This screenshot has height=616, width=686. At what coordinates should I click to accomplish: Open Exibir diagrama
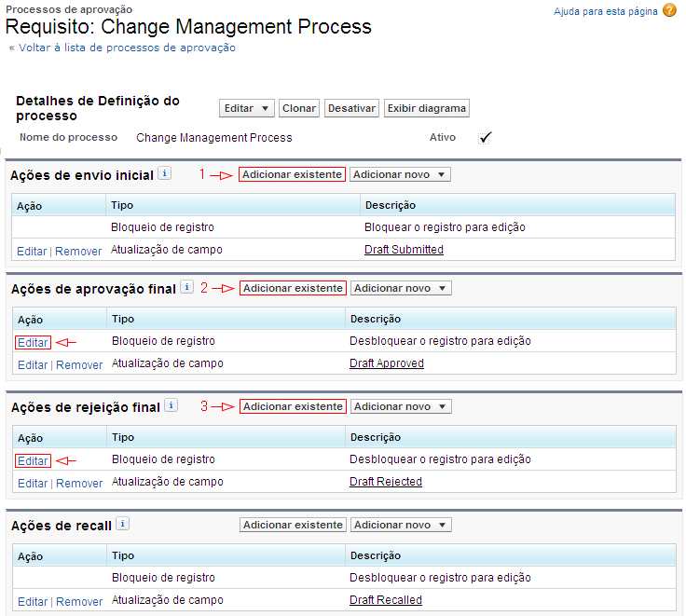pos(426,108)
